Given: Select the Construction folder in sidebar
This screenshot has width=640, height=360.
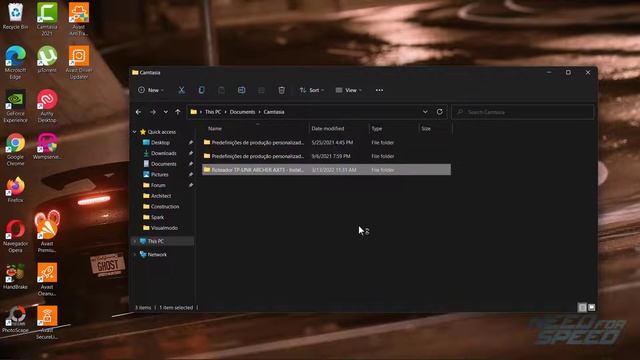Looking at the screenshot, I should click(164, 207).
